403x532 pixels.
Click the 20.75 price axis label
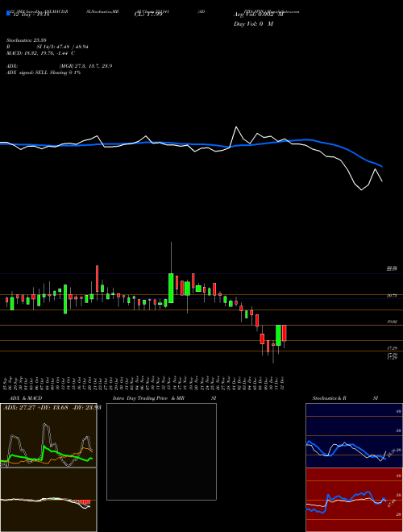392,296
